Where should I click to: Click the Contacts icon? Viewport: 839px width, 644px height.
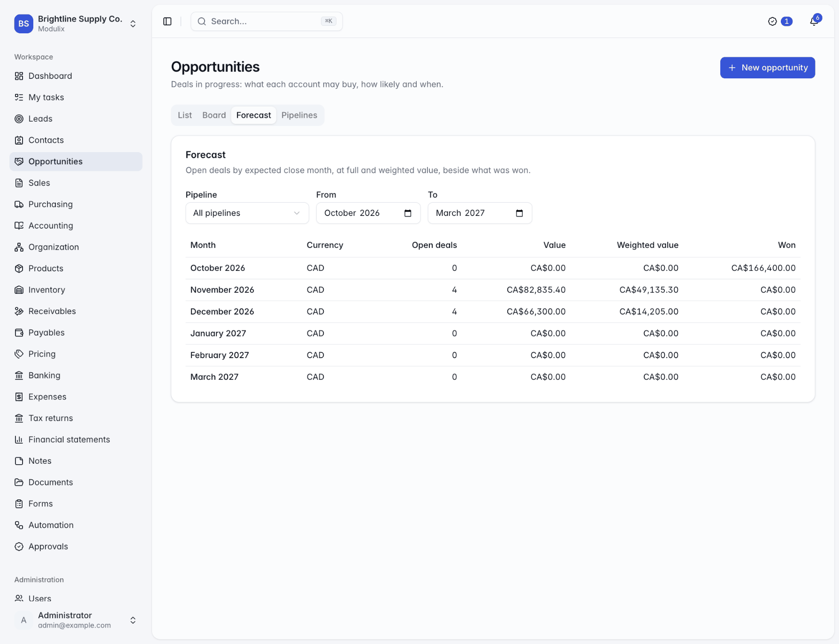[19, 140]
